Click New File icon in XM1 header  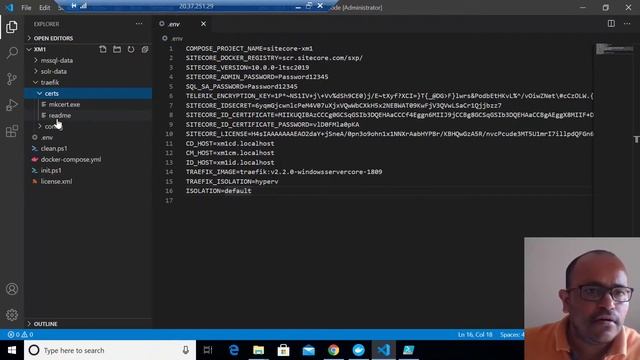(x=103, y=49)
